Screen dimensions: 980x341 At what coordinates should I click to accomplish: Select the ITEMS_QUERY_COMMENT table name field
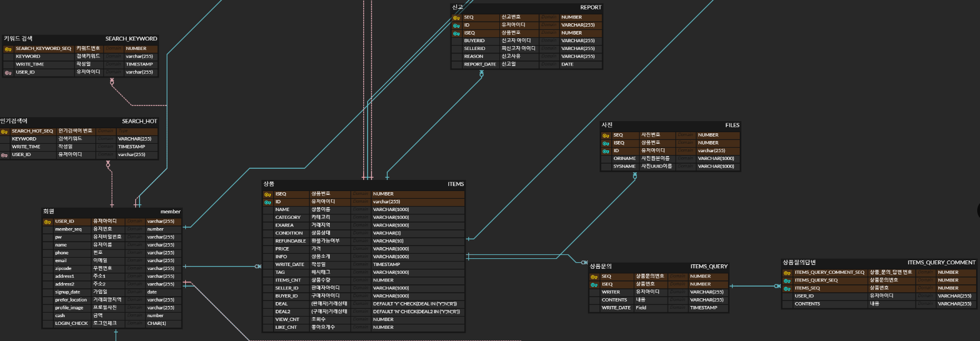click(942, 263)
